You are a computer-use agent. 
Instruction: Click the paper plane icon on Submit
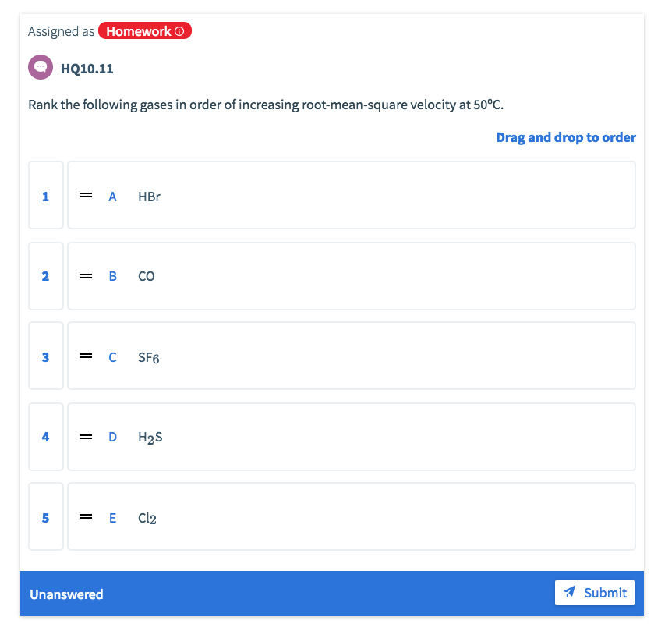[570, 592]
